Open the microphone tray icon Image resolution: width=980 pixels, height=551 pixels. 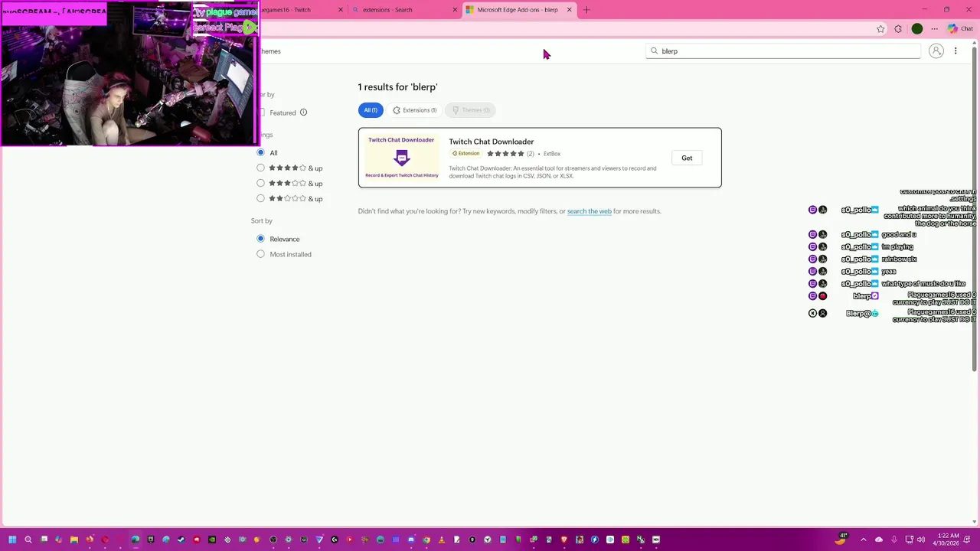point(893,540)
